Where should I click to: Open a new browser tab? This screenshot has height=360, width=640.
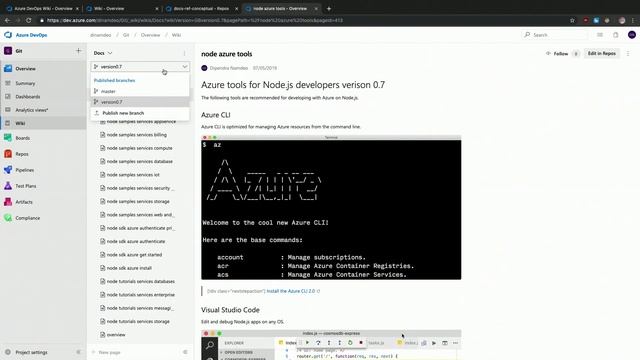coord(329,9)
